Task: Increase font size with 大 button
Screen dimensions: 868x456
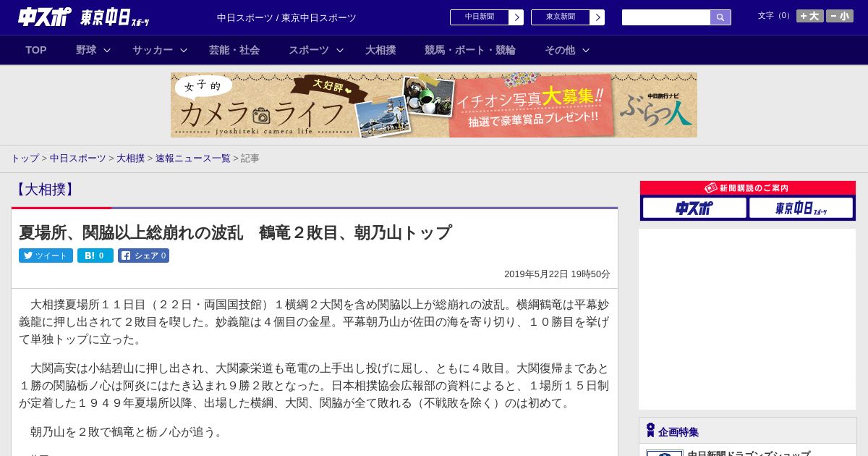Action: tap(810, 16)
